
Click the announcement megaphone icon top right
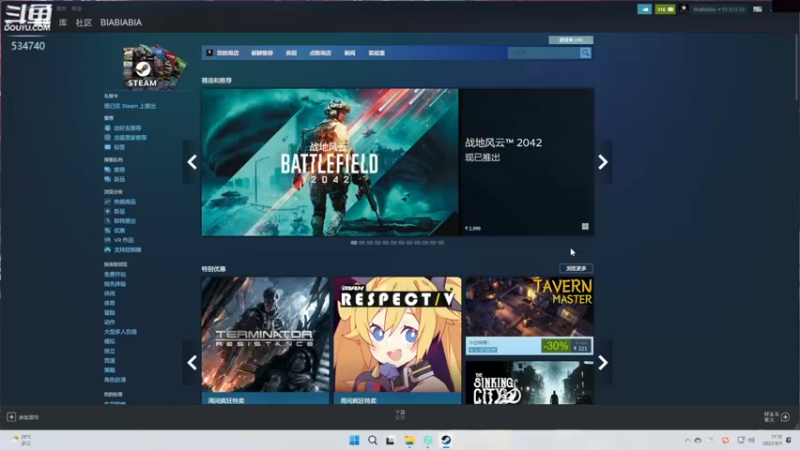point(644,9)
